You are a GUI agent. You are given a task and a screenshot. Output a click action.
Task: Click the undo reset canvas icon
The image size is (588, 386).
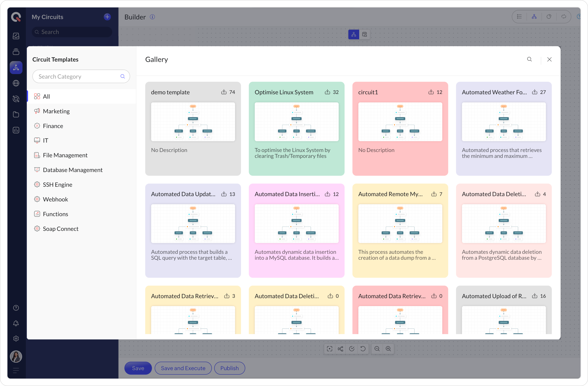coord(363,349)
